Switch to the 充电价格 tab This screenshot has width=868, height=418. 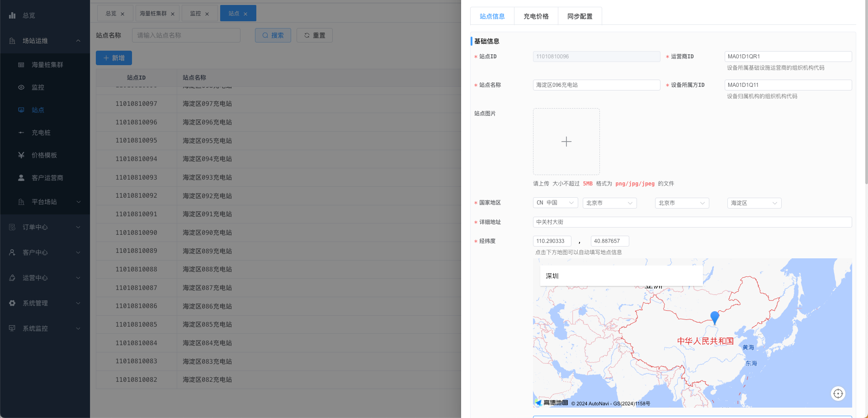tap(536, 16)
